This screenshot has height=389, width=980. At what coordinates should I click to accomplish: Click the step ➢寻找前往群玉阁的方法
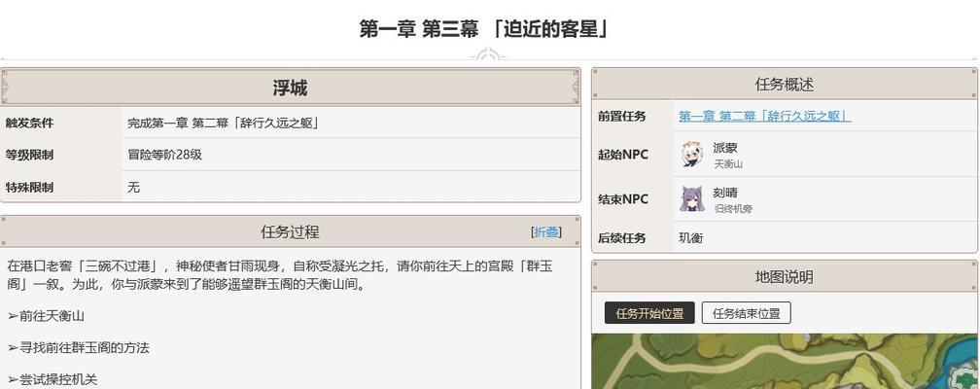pos(78,348)
